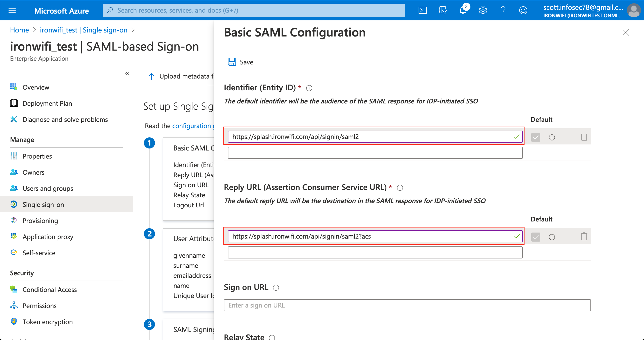The height and width of the screenshot is (340, 644).
Task: Go to the Home breadcrumb link
Action: [19, 30]
